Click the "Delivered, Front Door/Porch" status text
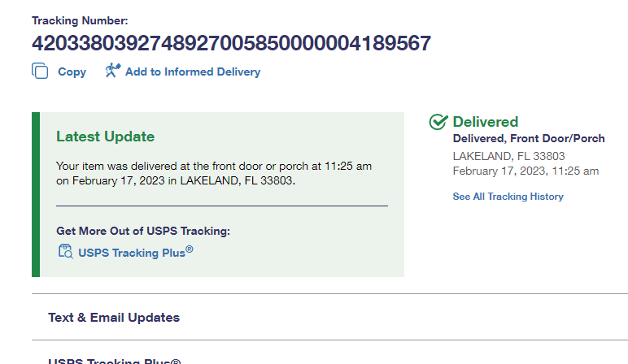Viewport: 628px width, 364px height. click(x=528, y=139)
